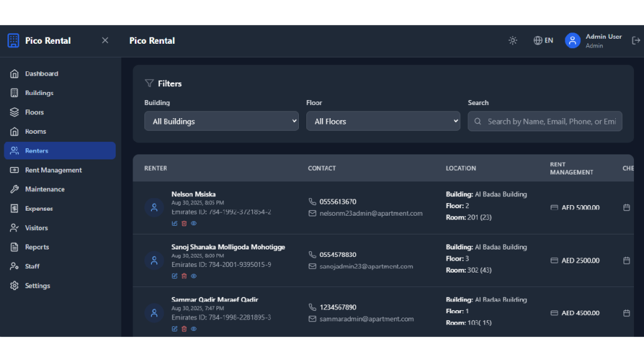Toggle the light/dark theme sun icon
The width and height of the screenshot is (644, 362).
[513, 41]
